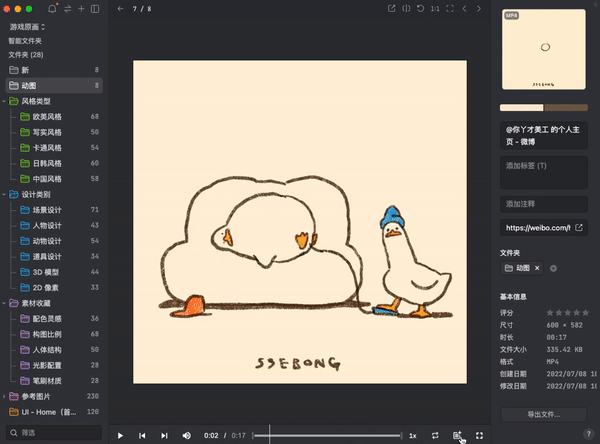This screenshot has height=444, width=600.
Task: Toggle loop playback
Action: click(435, 436)
